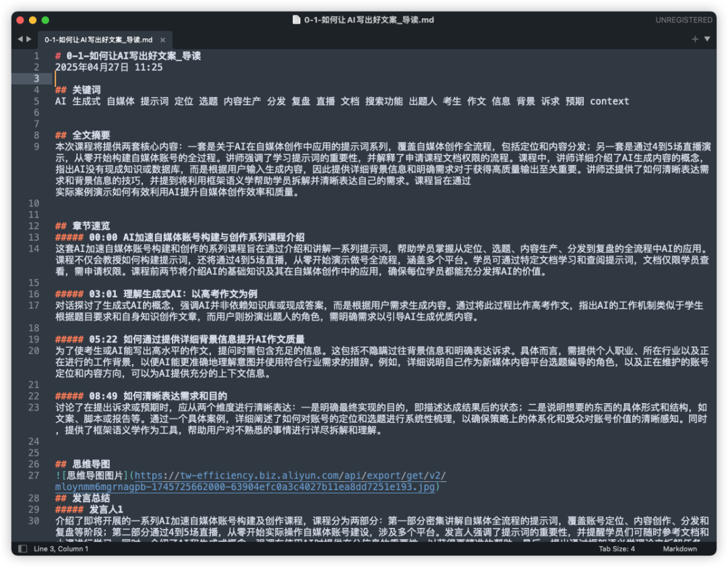Viewport: 728px width, 567px height.
Task: Click the '全文摘要' heading
Action: [x=91, y=136]
